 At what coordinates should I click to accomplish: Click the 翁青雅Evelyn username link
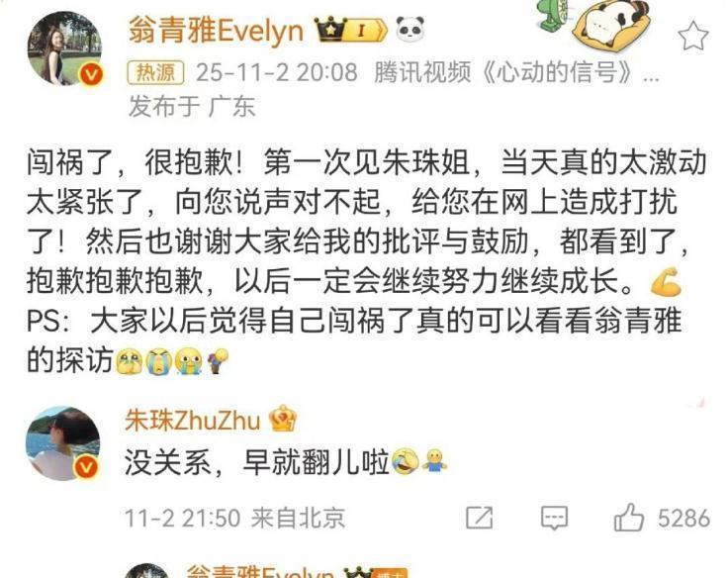point(216,31)
